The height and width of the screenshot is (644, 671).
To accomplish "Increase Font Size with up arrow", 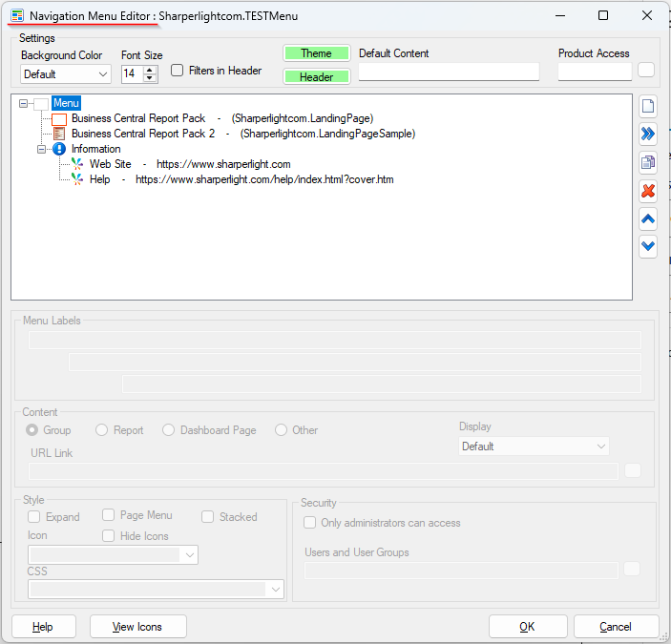I will [x=149, y=71].
